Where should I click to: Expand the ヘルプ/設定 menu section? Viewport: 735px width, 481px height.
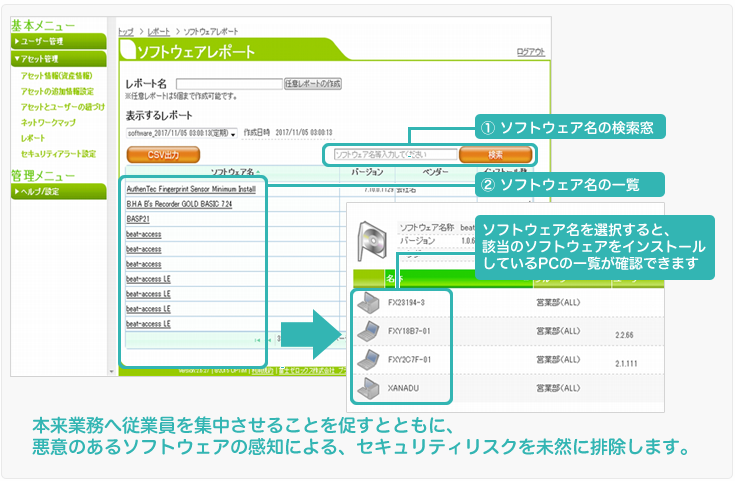click(58, 191)
